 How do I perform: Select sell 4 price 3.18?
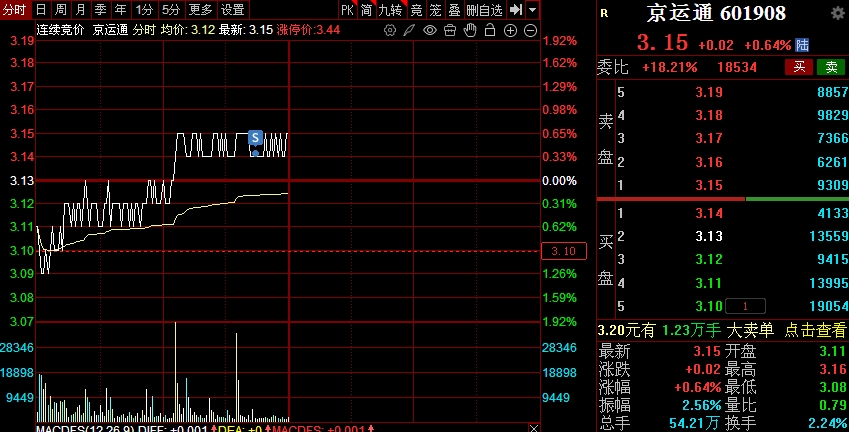709,115
